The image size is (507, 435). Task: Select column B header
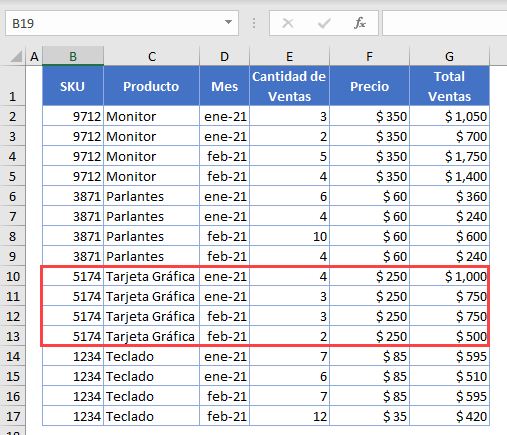pyautogui.click(x=73, y=56)
